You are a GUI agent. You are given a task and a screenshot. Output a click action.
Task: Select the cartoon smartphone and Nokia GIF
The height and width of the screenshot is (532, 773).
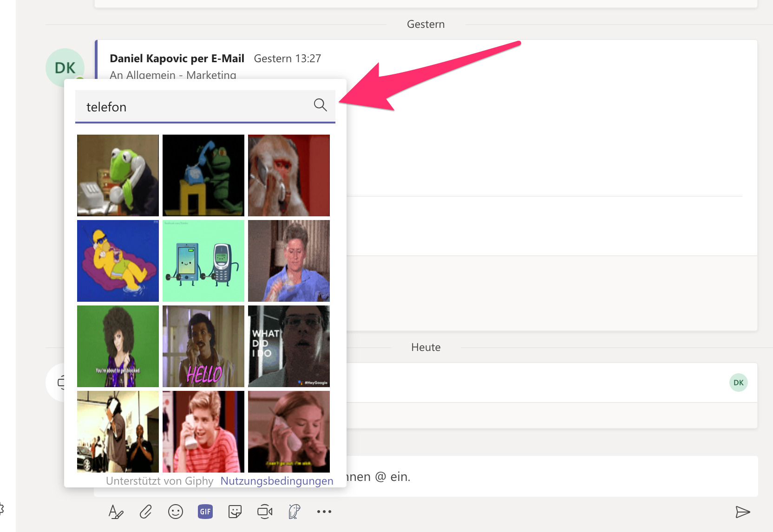(x=203, y=261)
